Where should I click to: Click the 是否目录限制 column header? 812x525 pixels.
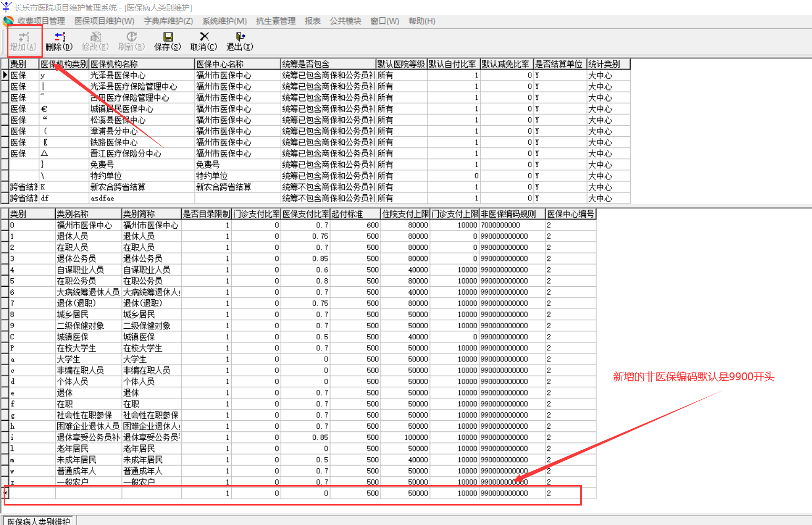[x=207, y=214]
